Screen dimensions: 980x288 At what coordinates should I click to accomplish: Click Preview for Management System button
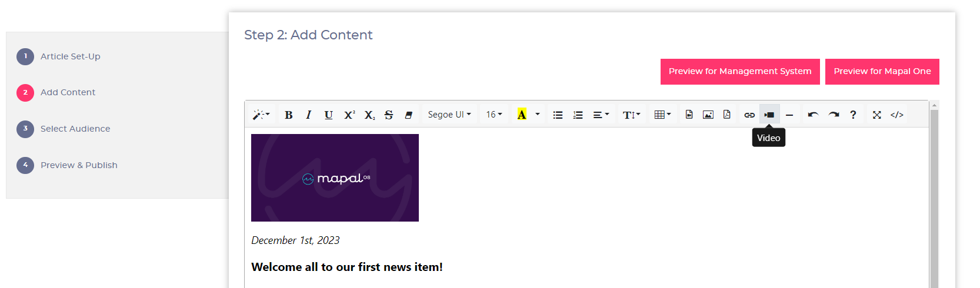pyautogui.click(x=740, y=72)
